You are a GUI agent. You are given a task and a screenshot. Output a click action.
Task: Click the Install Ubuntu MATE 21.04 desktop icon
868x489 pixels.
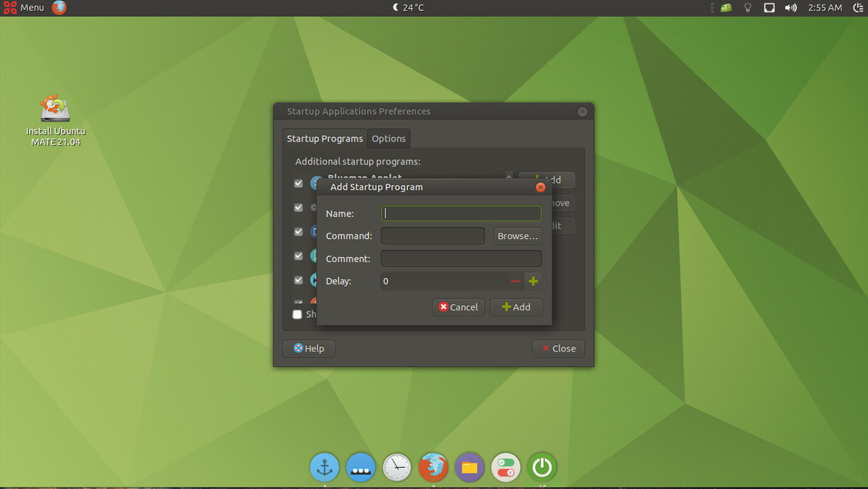coord(55,120)
